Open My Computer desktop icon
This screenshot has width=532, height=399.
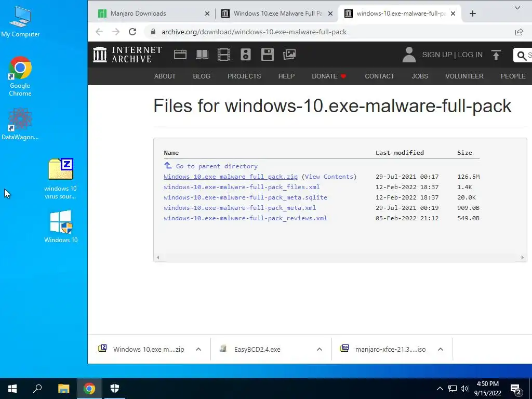coord(20,21)
